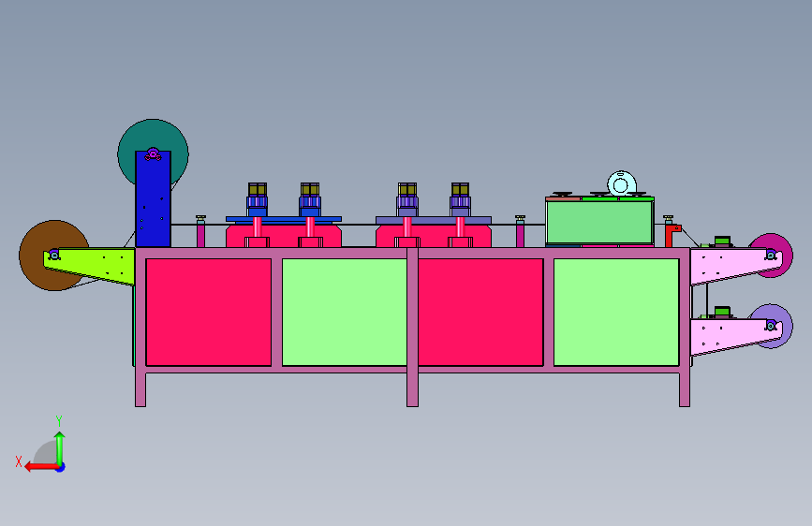The width and height of the screenshot is (812, 526).
Task: Pick the blue top plate of the left press
Action: pos(284,219)
